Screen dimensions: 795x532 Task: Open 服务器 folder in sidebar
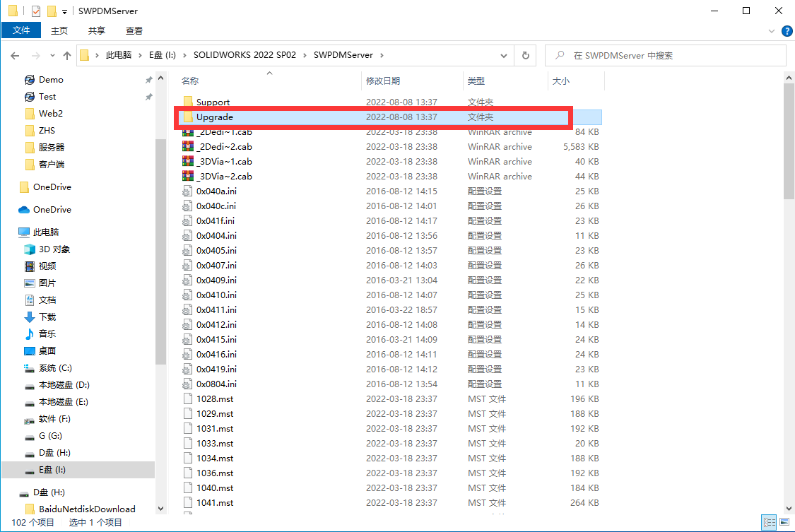tap(51, 148)
